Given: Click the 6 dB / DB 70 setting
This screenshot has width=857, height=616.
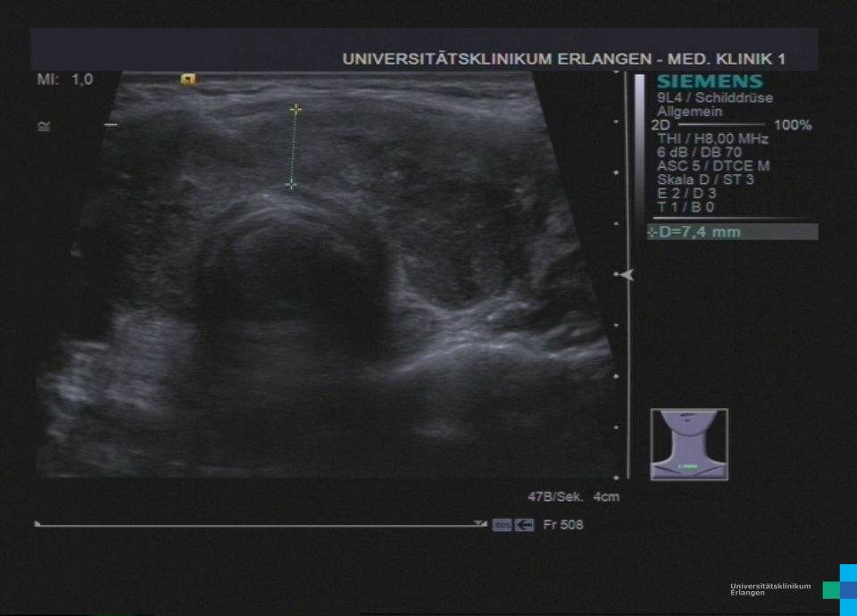Looking at the screenshot, I should (699, 152).
